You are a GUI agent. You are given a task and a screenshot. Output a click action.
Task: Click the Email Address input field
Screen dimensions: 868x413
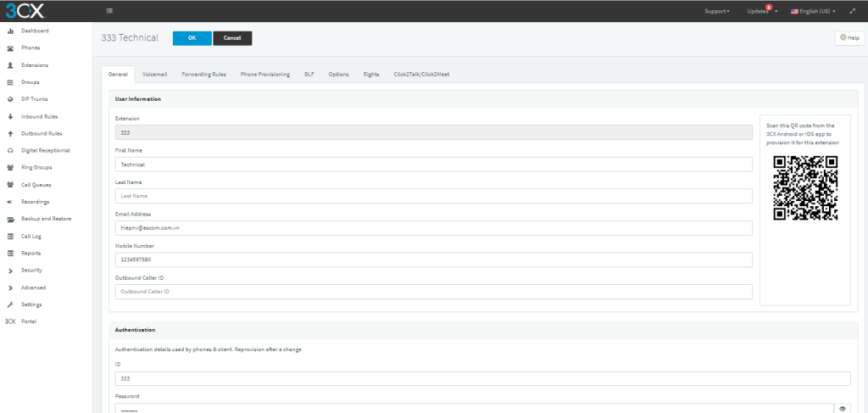tap(433, 228)
